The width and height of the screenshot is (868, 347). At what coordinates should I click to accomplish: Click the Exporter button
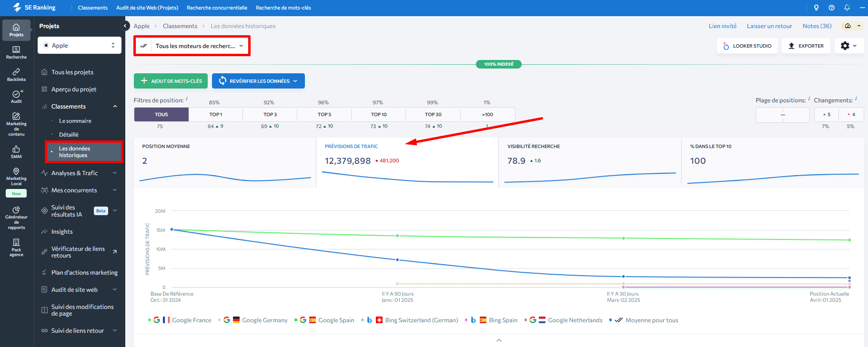[x=806, y=46]
